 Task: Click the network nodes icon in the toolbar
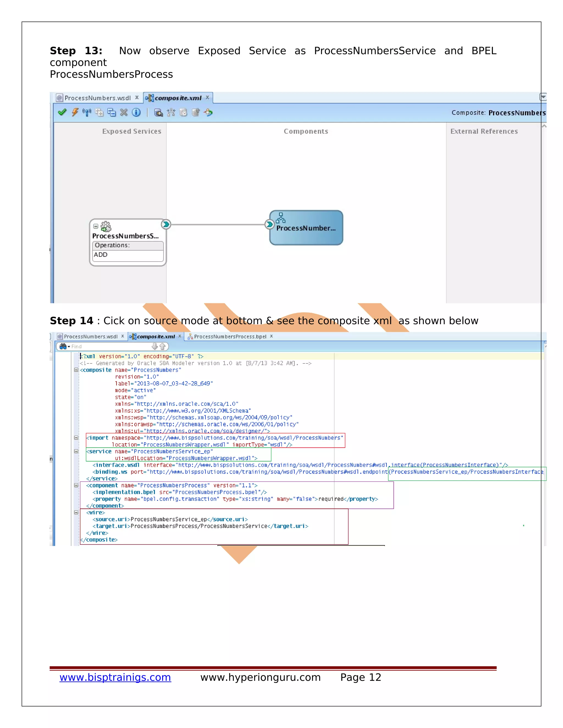click(171, 112)
